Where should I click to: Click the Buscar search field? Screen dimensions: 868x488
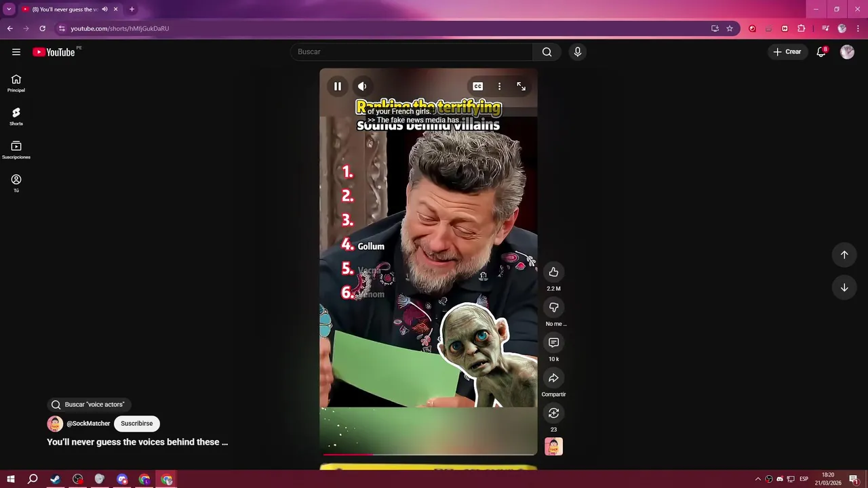tap(412, 52)
